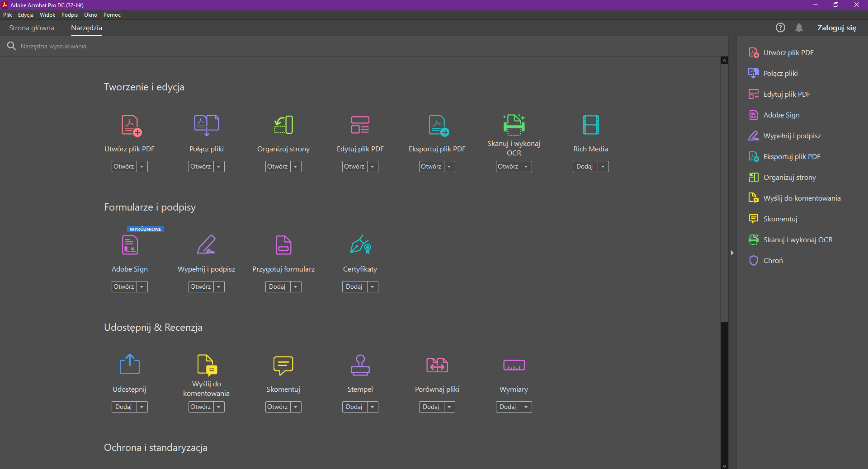Click the Utwórz plik PDF tool icon in Tworzenie i edycja
The image size is (868, 469).
tap(131, 125)
